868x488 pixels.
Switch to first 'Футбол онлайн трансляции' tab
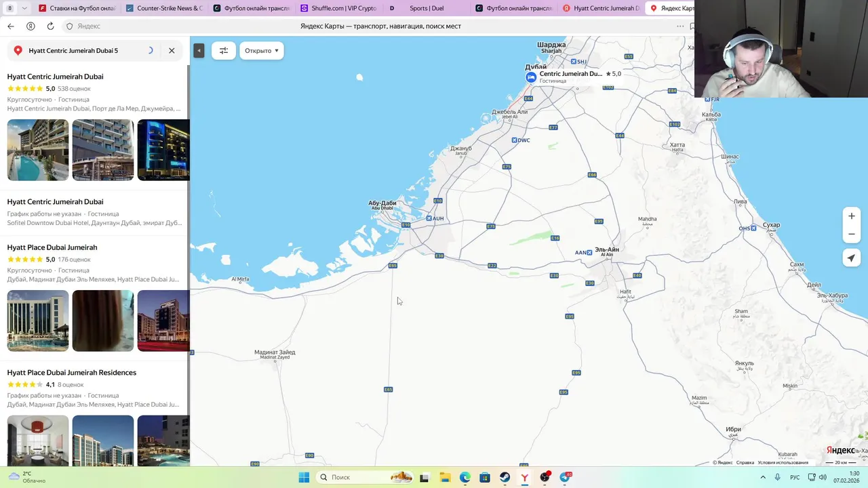pos(251,8)
